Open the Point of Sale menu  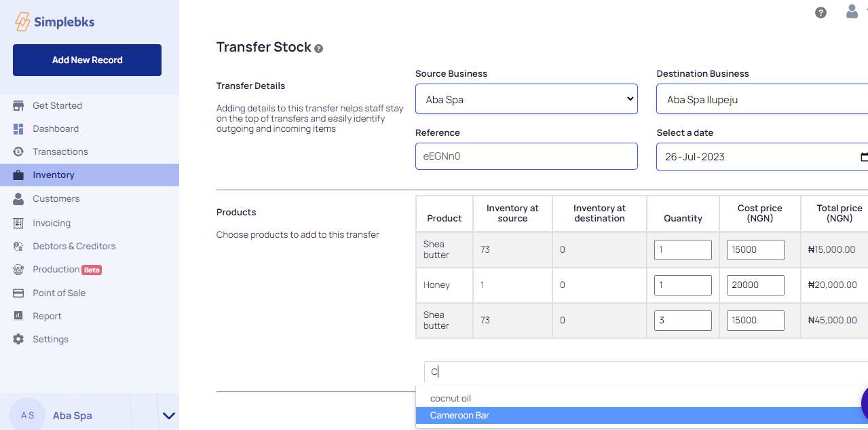(x=59, y=293)
